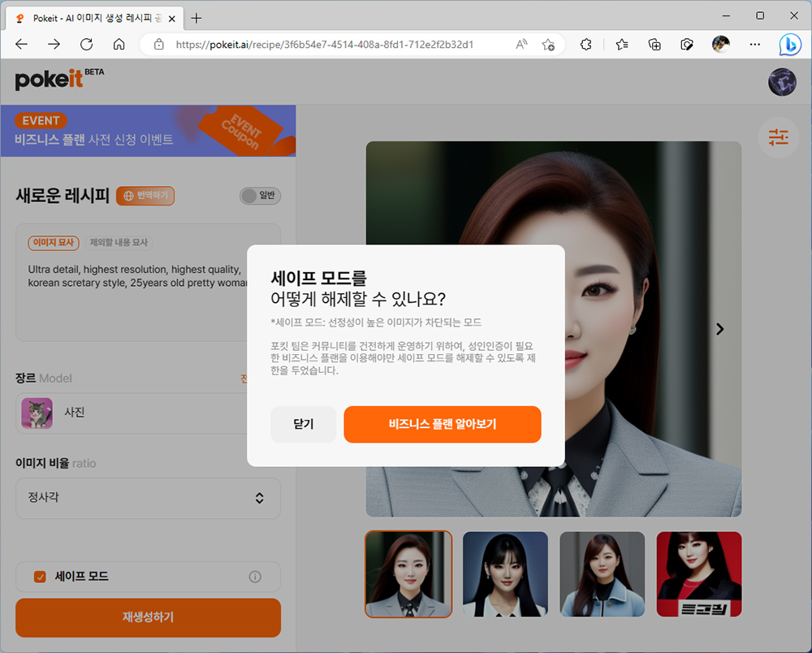The height and width of the screenshot is (653, 812).
Task: Open the Favorites list
Action: pos(622,45)
